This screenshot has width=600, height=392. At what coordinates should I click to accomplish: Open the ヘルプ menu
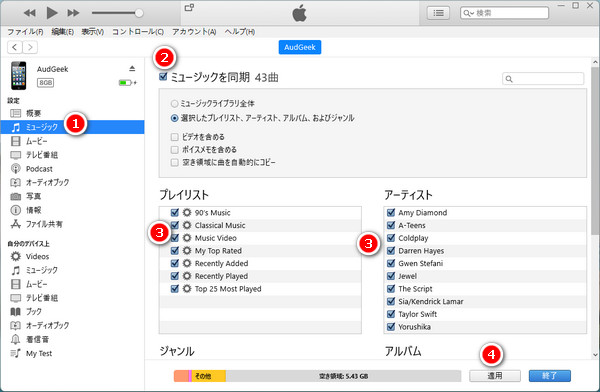(x=240, y=32)
